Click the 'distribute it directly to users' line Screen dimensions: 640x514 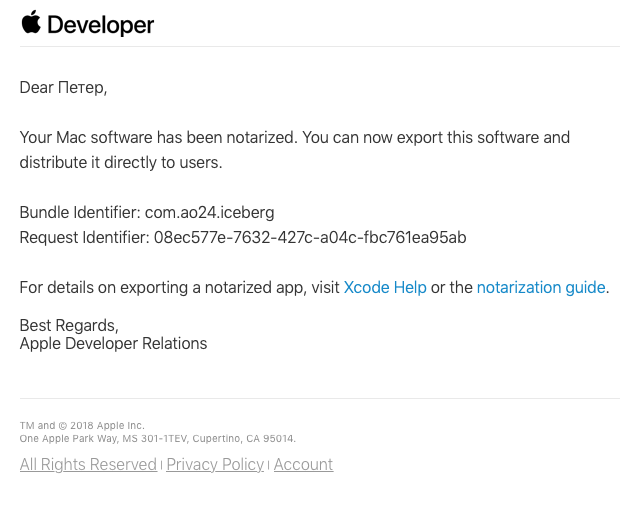click(120, 162)
